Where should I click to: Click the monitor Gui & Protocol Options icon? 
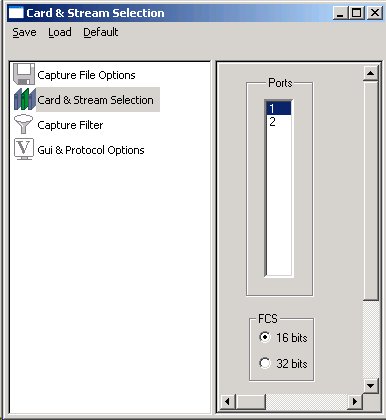24,149
